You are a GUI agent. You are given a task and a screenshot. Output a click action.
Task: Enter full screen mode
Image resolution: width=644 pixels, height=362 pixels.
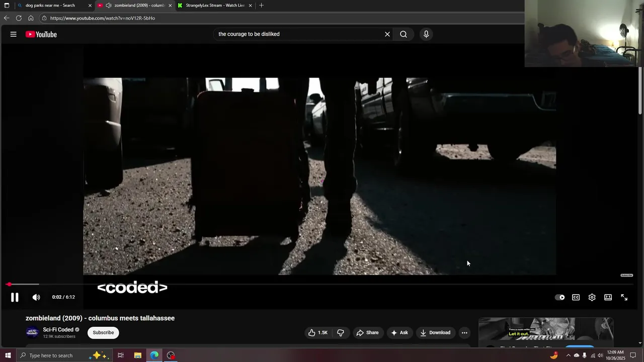click(x=624, y=297)
